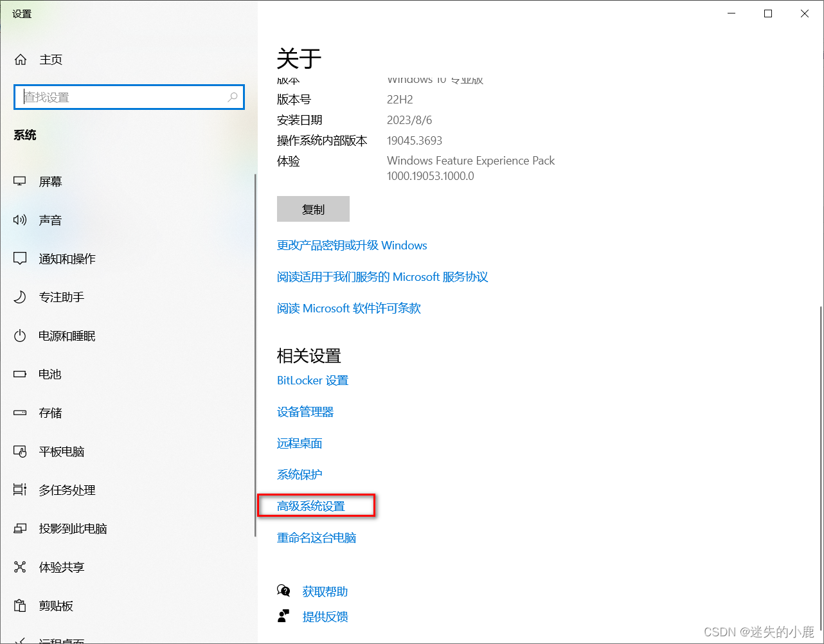Open 主页 in the sidebar
This screenshot has height=644, width=824.
[51, 60]
